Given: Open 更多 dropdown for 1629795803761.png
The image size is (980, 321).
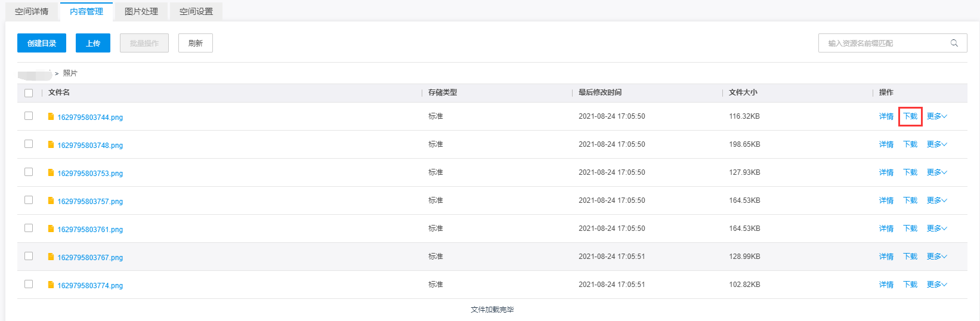Looking at the screenshot, I should pyautogui.click(x=936, y=229).
